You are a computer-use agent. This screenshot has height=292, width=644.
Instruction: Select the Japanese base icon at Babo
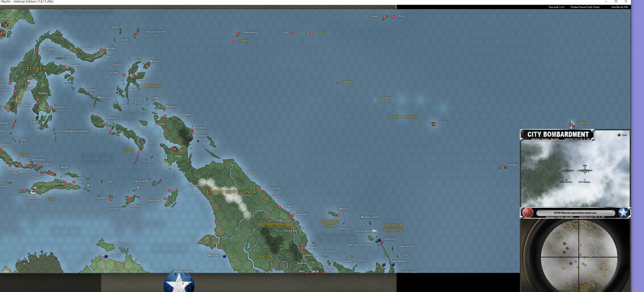(174, 149)
